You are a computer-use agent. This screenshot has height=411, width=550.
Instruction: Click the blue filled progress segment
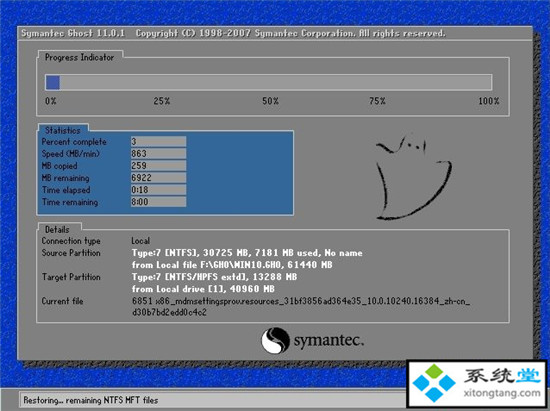pyautogui.click(x=53, y=83)
